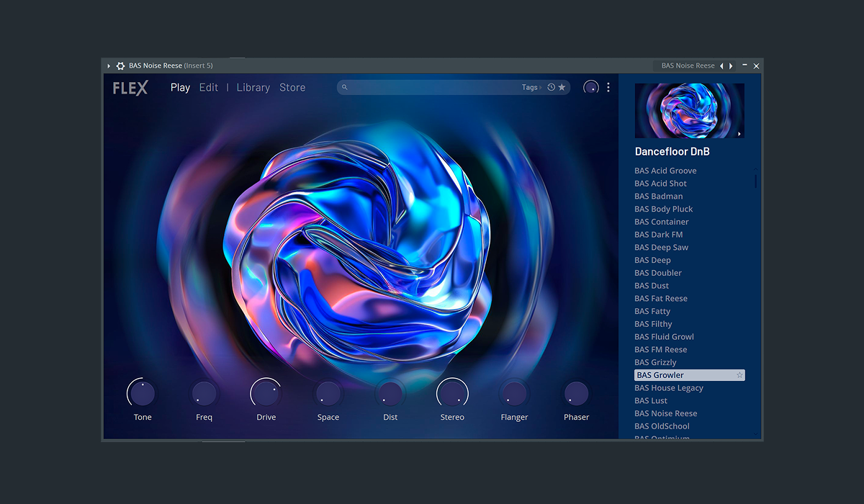
Task: Select the BAS Badman preset
Action: pyautogui.click(x=659, y=197)
